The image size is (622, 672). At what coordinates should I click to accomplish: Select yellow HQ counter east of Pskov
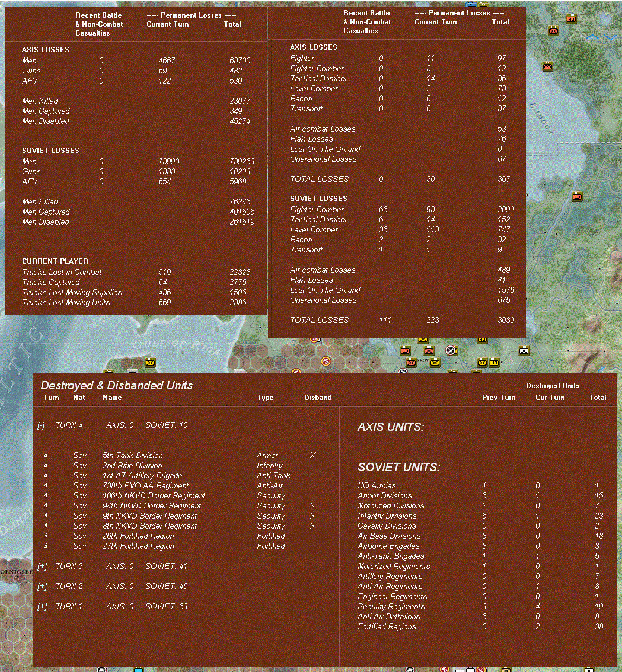[494, 363]
